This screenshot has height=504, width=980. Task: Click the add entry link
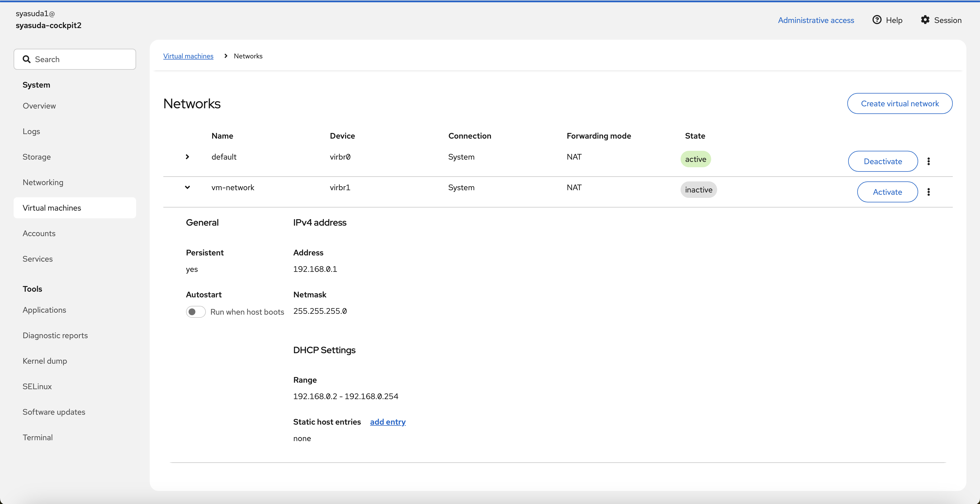pos(388,422)
